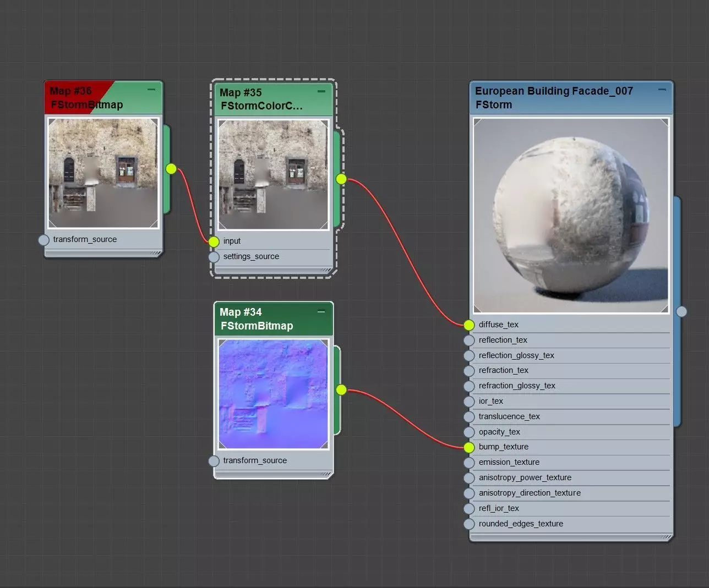
Task: Click the ior_tex input socket
Action: [469, 402]
